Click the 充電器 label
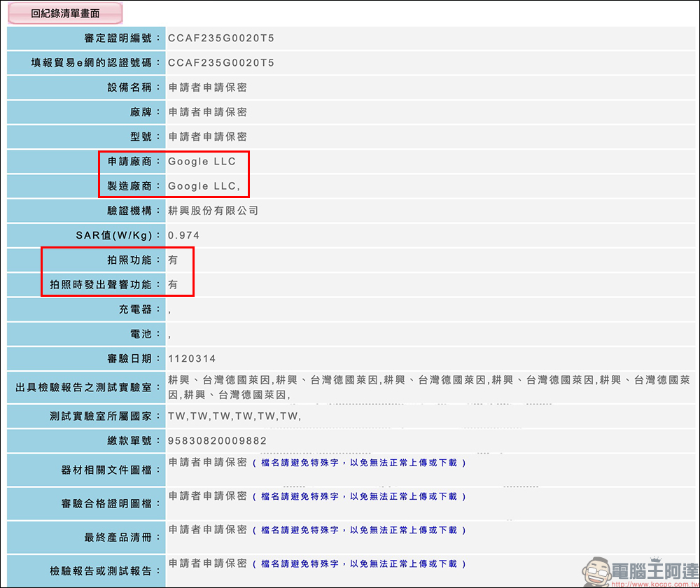 click(139, 309)
